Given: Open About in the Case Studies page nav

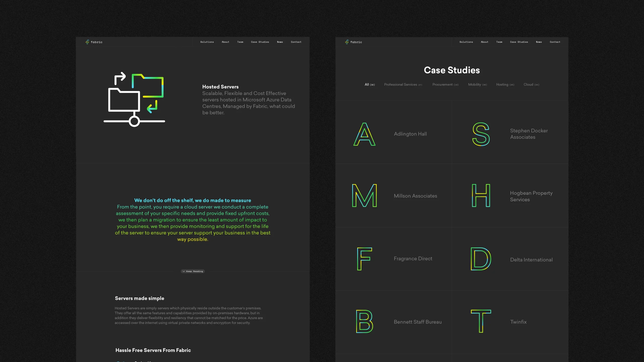Looking at the screenshot, I should click(x=485, y=42).
